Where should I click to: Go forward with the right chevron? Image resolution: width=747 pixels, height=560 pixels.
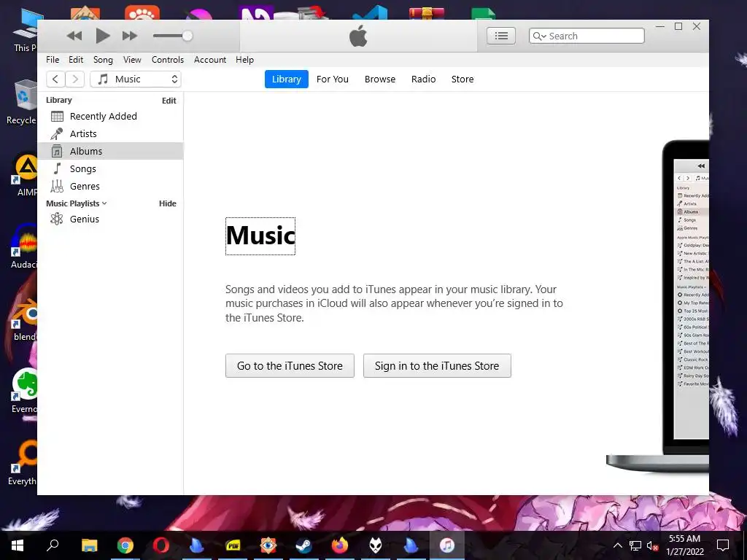coord(75,79)
